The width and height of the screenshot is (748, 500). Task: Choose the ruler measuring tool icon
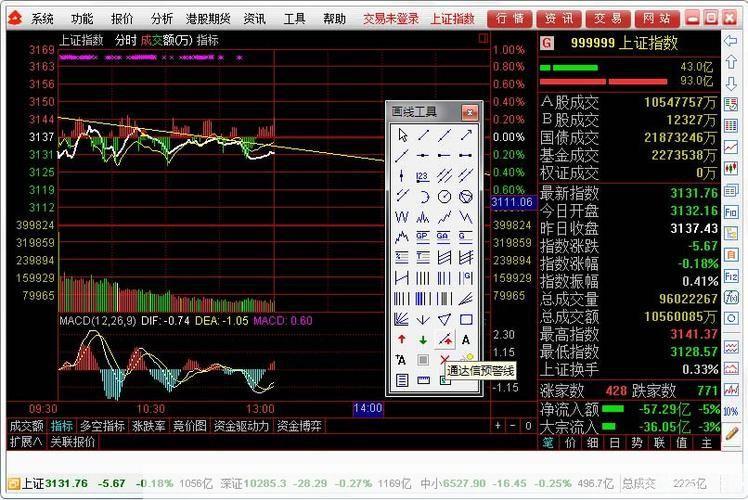pos(423,380)
